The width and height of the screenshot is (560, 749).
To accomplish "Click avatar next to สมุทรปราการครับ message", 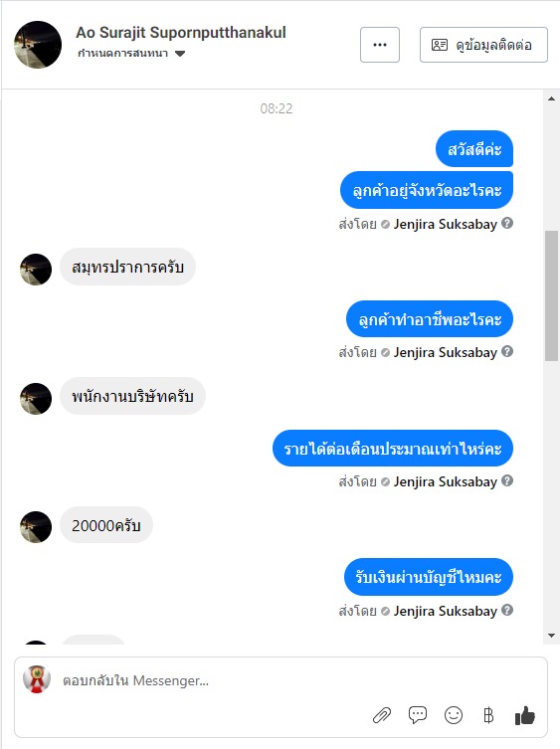I will click(36, 270).
